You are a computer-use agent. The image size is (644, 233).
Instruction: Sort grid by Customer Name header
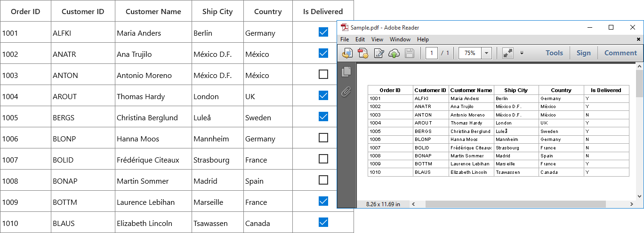(x=153, y=11)
